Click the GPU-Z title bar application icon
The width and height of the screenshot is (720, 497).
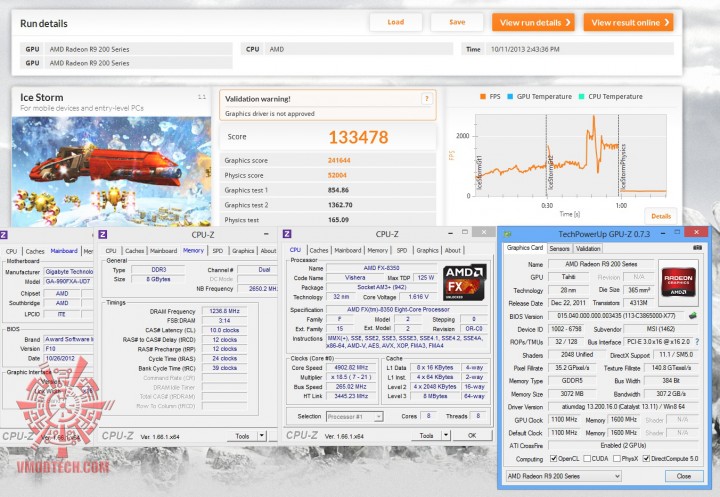507,234
